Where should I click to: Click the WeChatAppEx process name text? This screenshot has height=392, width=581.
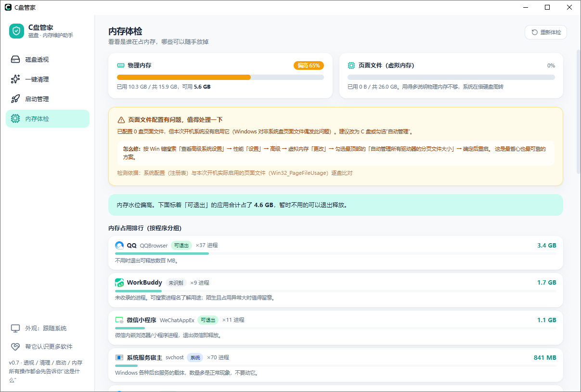[x=177, y=320]
